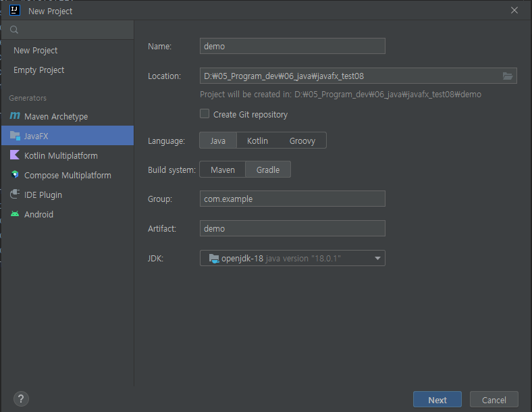The height and width of the screenshot is (412, 532).
Task: Focus the project type search field
Action: [x=68, y=30]
